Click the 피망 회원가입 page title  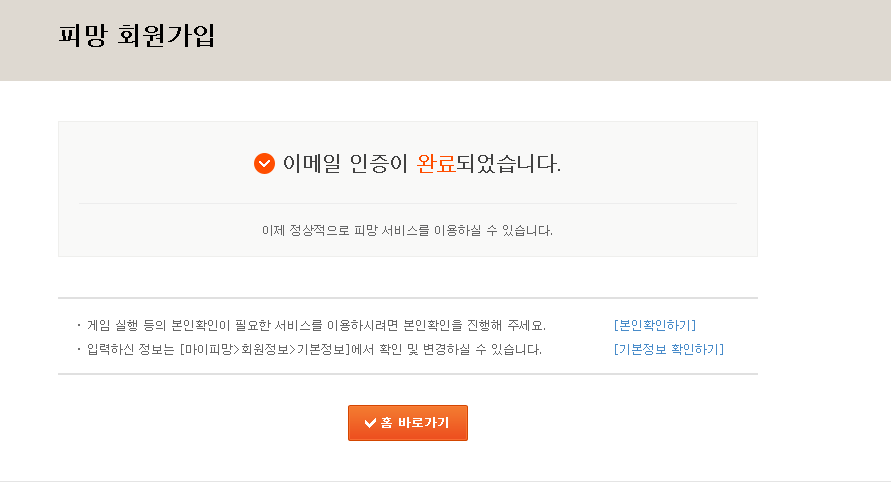[x=137, y=37]
